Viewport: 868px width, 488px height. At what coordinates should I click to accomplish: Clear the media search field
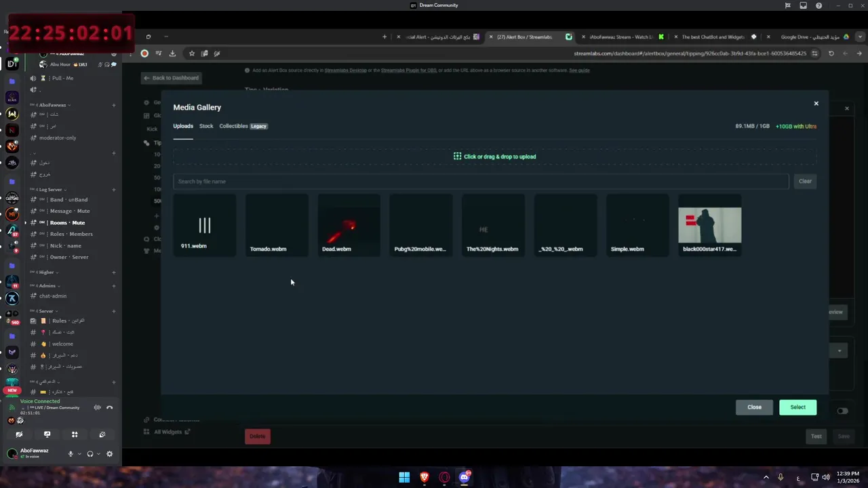tap(805, 181)
